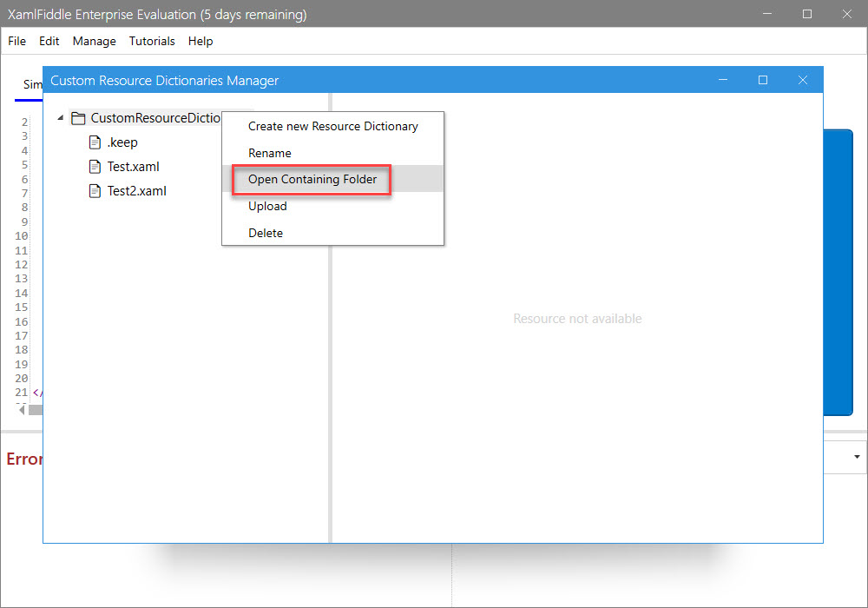Click the file icon beside .keep
Screen dimensions: 868x608
tap(95, 142)
